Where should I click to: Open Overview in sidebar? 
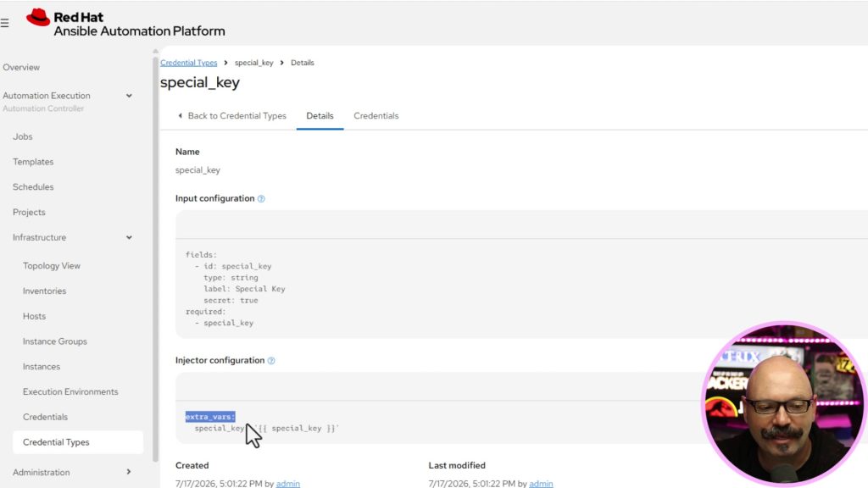21,67
